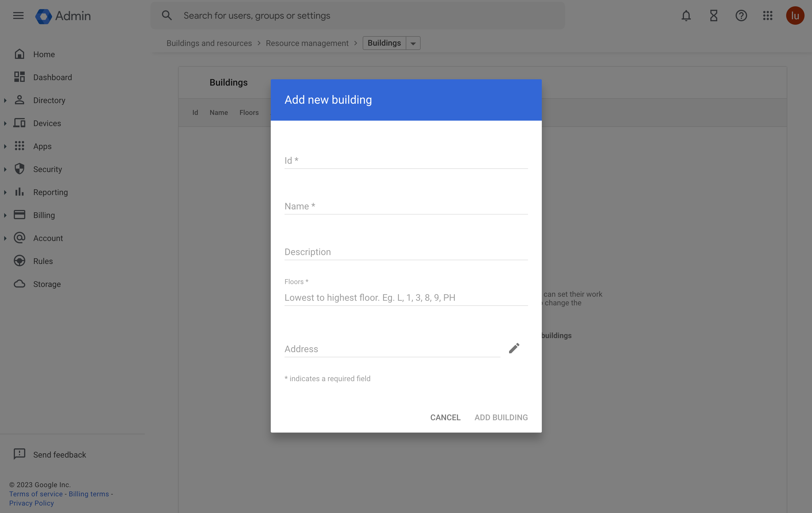Click the pending tasks hourglass icon

pos(714,16)
